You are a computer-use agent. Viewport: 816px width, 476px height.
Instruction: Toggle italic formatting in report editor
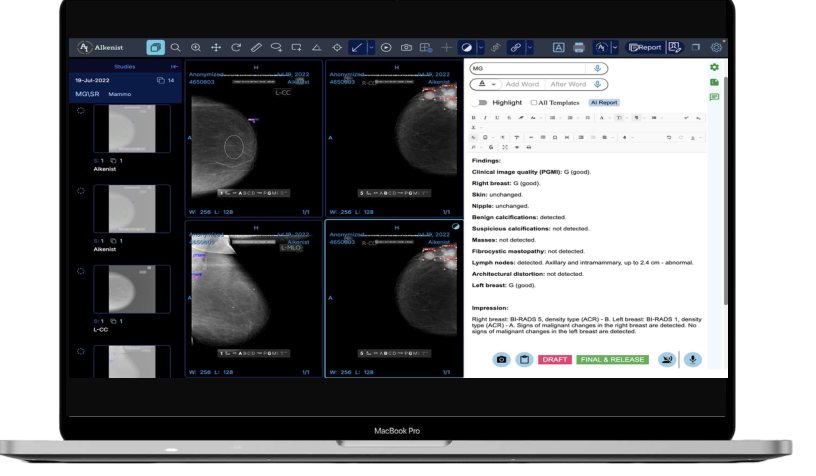(x=485, y=118)
